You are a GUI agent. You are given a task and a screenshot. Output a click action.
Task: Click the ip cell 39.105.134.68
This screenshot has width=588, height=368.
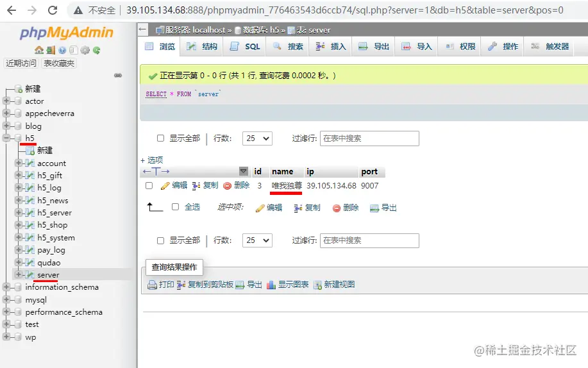[331, 186]
